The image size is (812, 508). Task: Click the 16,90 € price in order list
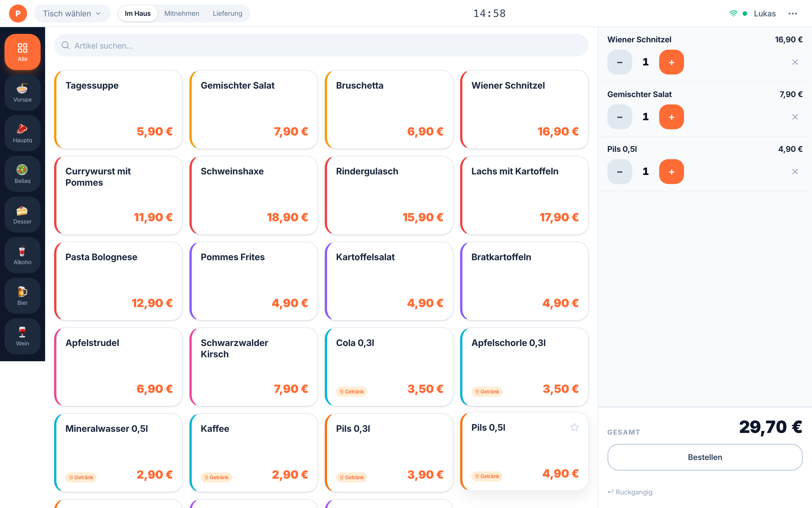point(789,40)
